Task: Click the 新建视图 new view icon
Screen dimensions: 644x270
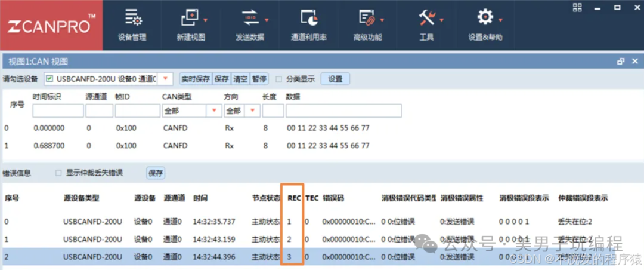Action: (190, 19)
